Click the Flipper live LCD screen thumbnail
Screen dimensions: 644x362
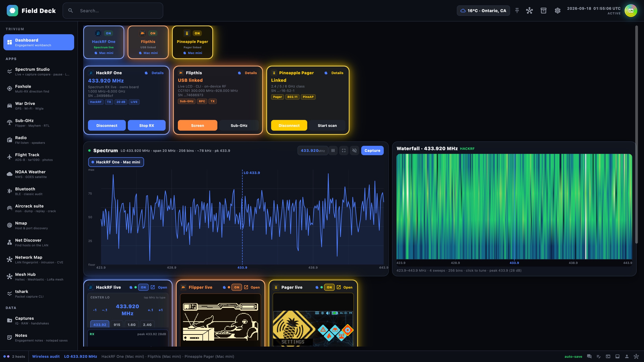220,320
